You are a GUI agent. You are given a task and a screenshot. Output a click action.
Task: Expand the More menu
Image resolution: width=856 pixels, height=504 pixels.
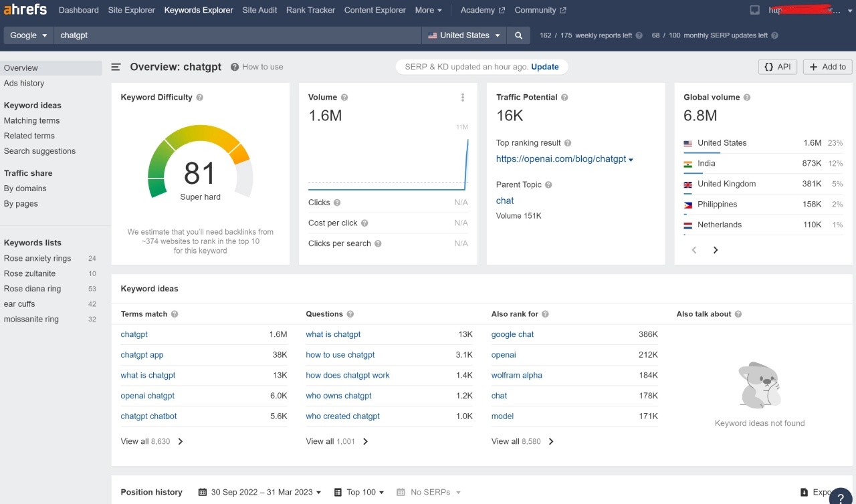click(x=429, y=10)
